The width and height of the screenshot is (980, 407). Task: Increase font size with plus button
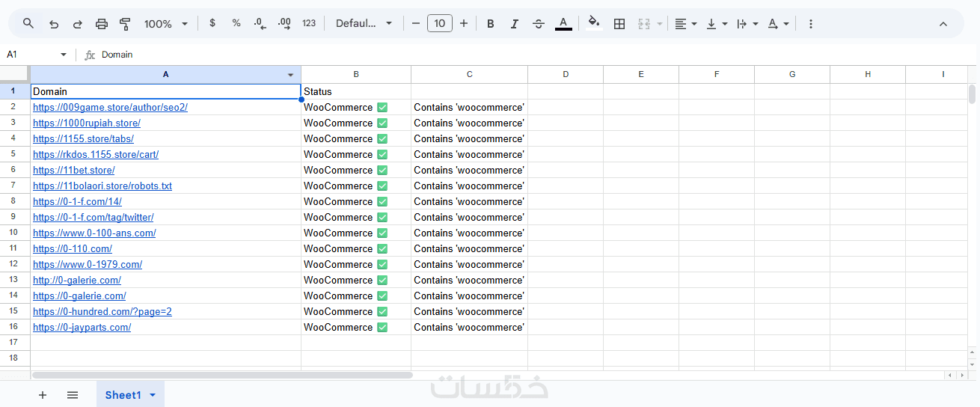click(x=464, y=23)
